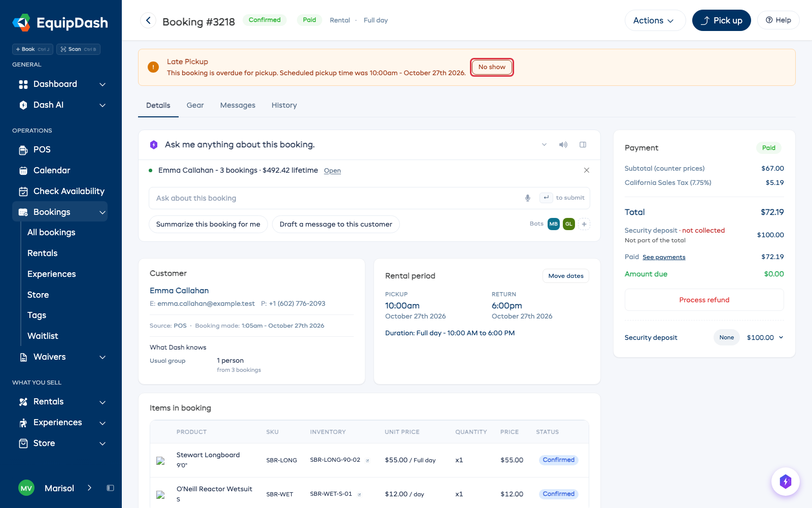Image resolution: width=812 pixels, height=508 pixels.
Task: Click the Scan shortcut button
Action: [78, 49]
